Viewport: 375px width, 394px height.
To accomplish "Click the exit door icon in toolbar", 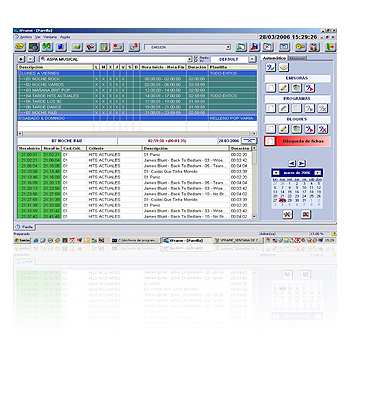I will pyautogui.click(x=330, y=47).
